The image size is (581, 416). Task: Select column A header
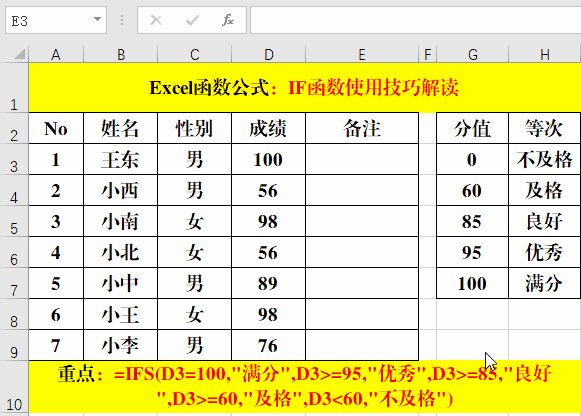click(56, 54)
